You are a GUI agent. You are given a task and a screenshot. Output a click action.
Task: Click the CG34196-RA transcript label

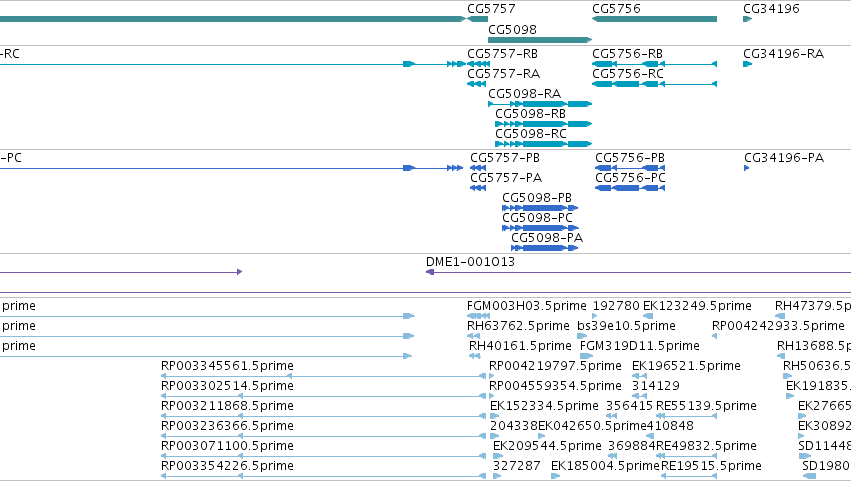pos(783,54)
